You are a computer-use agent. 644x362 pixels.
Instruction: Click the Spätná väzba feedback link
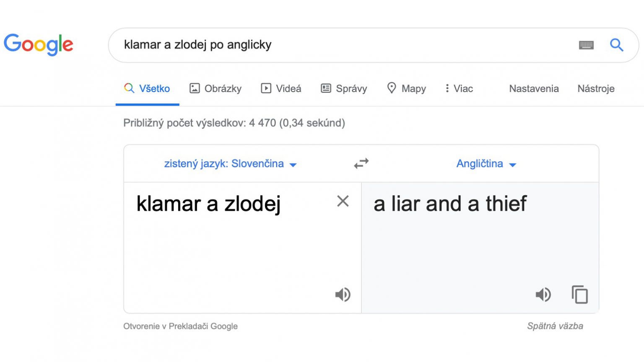click(555, 326)
